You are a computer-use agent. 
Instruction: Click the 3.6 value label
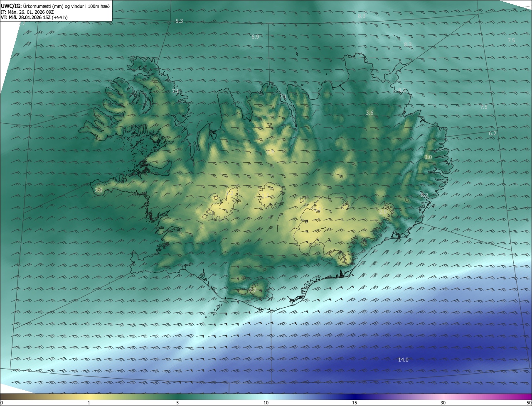tap(369, 113)
